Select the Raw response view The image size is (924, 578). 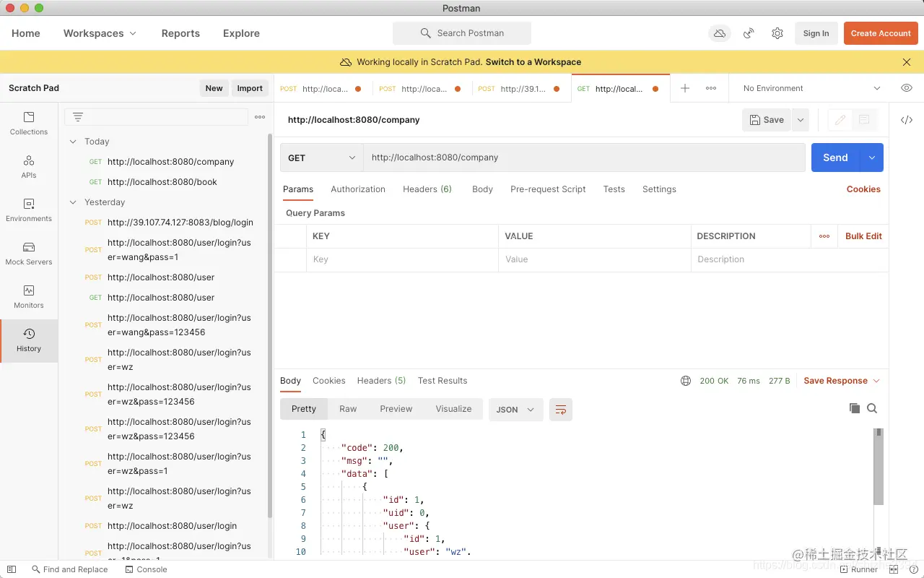coord(348,409)
